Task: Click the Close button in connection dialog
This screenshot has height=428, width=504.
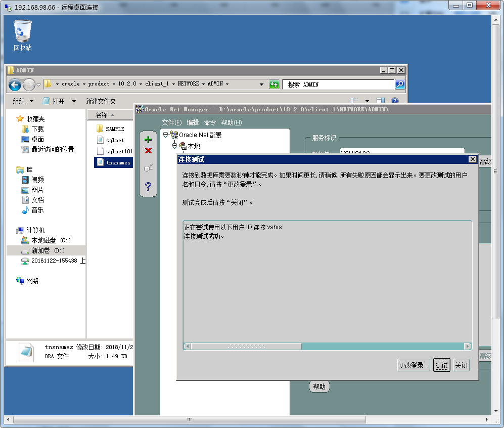Action: [x=461, y=365]
